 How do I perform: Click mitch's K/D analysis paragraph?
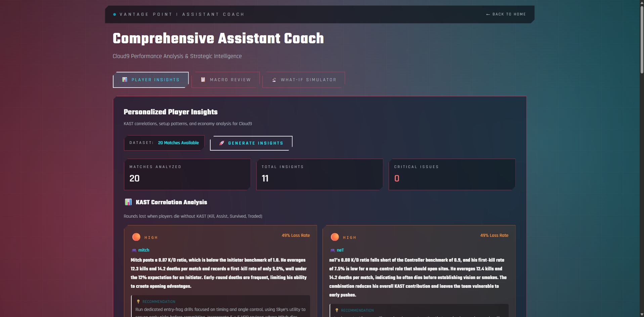[219, 273]
